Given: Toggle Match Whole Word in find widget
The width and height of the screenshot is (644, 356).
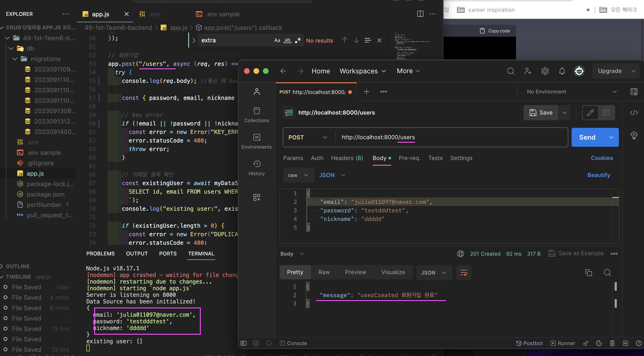Looking at the screenshot, I should 288,40.
